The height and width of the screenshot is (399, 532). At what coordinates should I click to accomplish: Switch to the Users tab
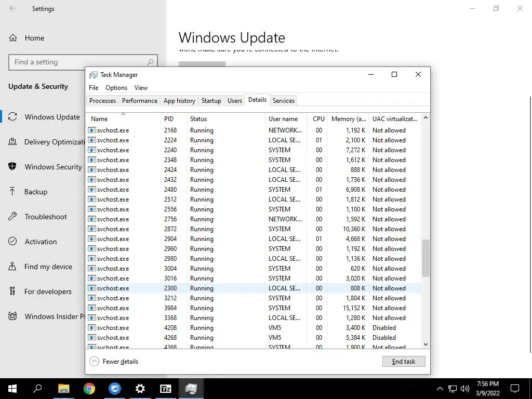coord(235,100)
